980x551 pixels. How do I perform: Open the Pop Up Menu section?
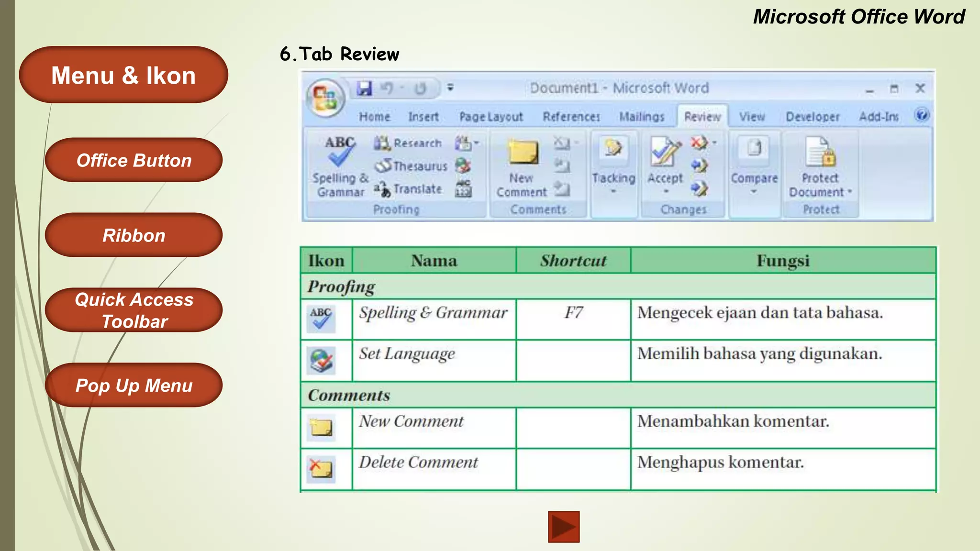[134, 385]
